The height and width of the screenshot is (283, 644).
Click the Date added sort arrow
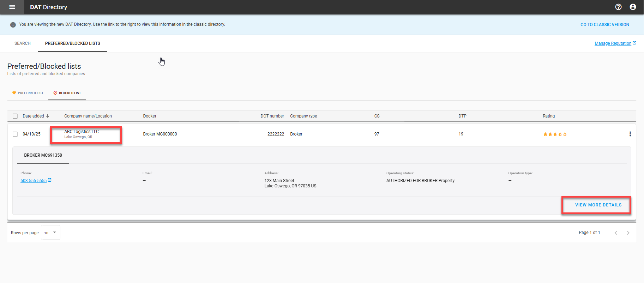[x=48, y=116]
